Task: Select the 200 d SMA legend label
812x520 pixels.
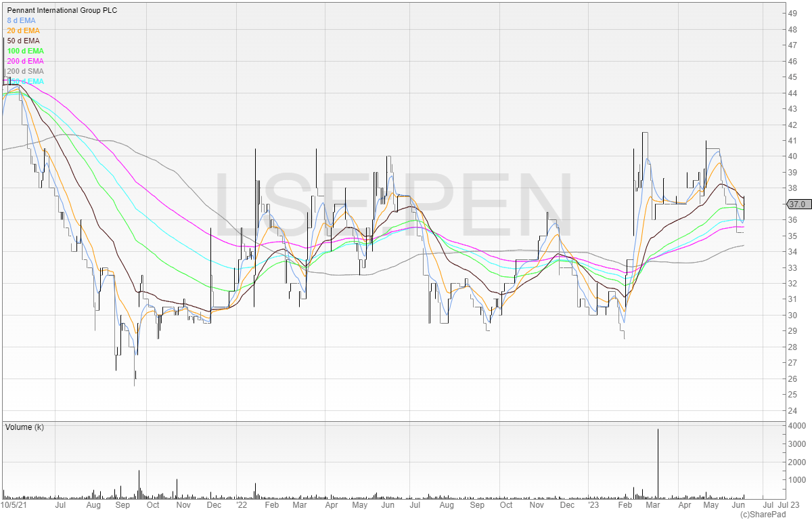Action: pos(26,71)
